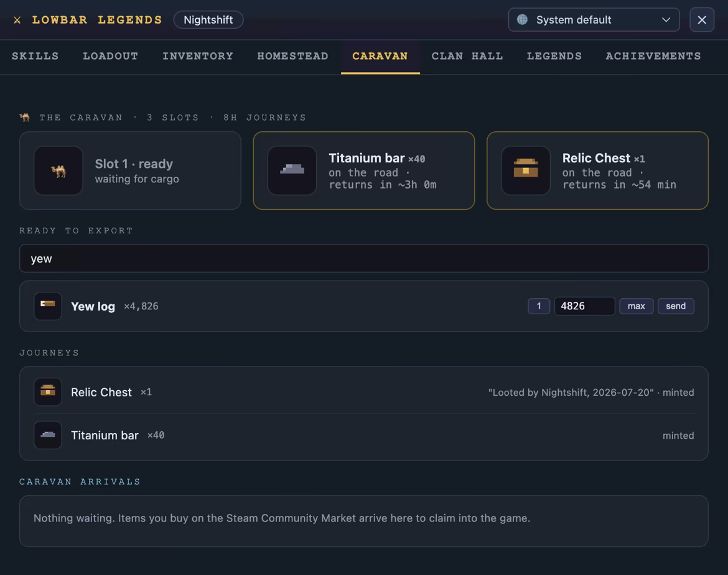The image size is (728, 575).
Task: Click the small camel icon beside The Caravan heading
Action: click(x=25, y=118)
